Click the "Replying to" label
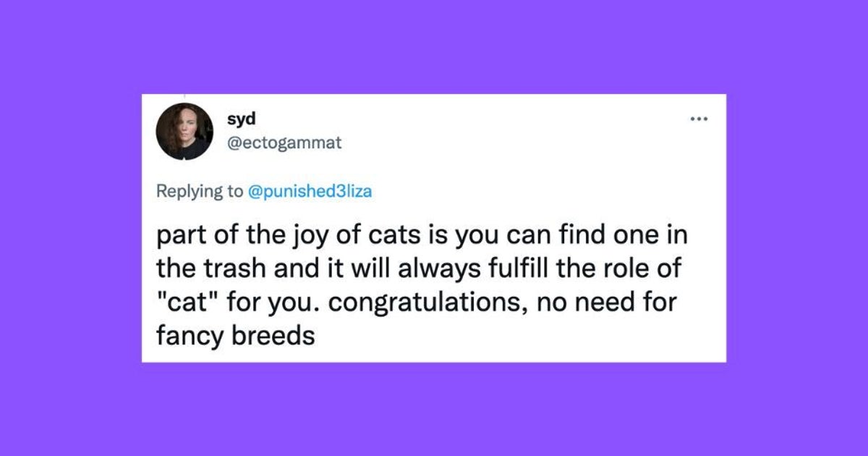This screenshot has width=868, height=456. 200,192
